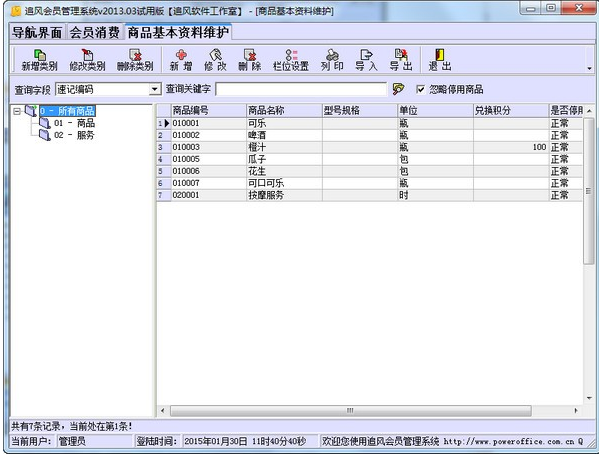Expand toolbar overflow arrow at right
Viewport: 599px width, 456px height.
coord(589,68)
